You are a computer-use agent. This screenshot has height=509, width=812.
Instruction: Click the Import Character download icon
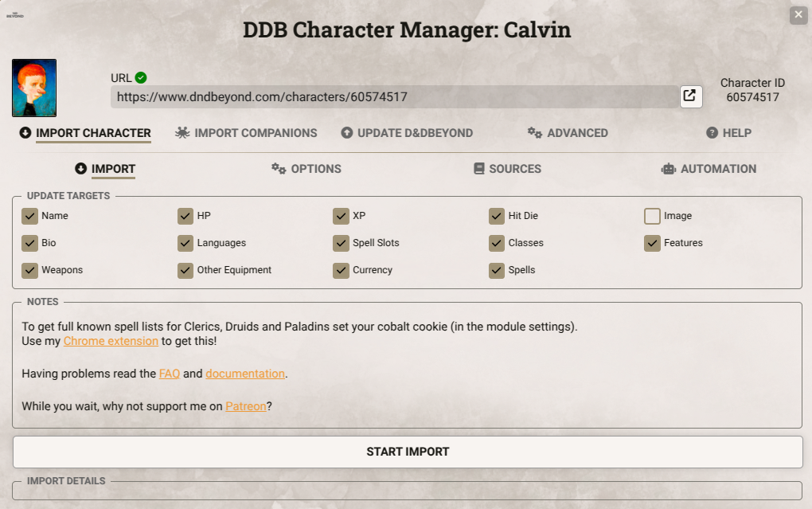click(x=25, y=133)
